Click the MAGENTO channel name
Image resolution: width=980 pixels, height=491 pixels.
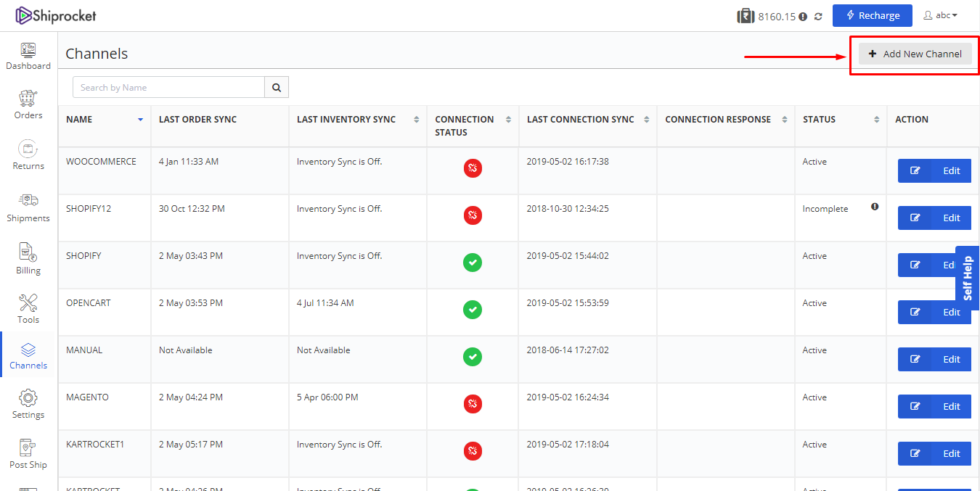coord(87,397)
